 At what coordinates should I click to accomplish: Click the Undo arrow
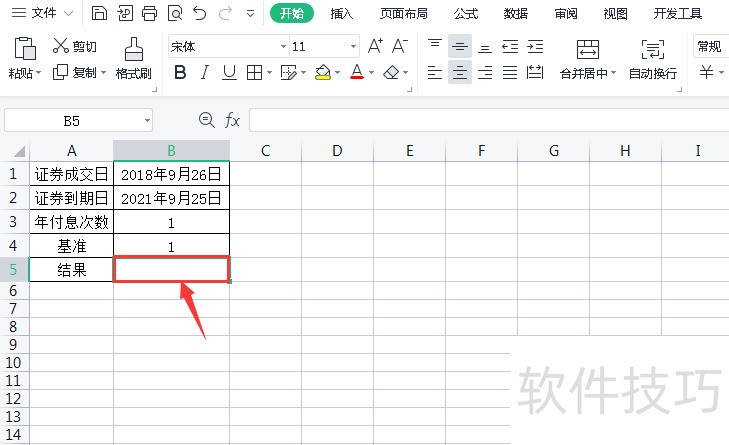pyautogui.click(x=200, y=13)
